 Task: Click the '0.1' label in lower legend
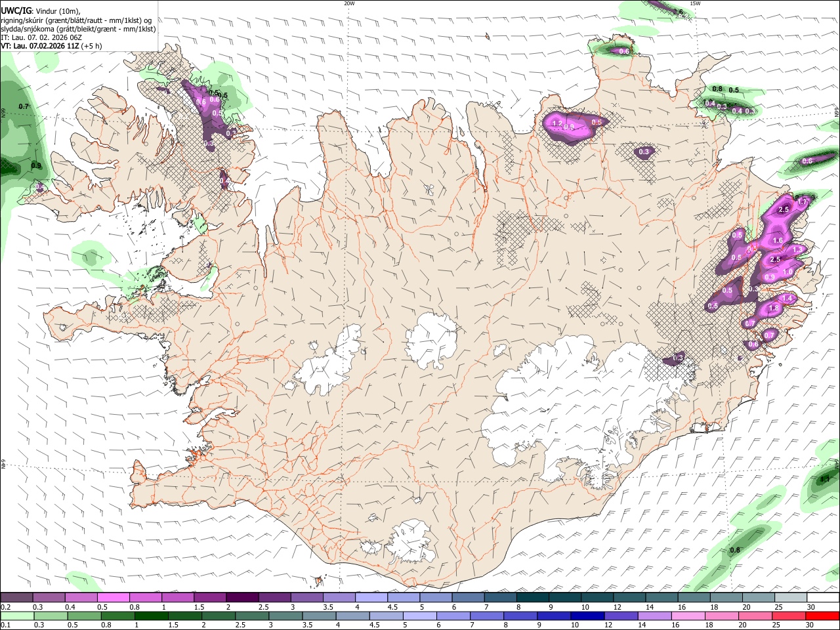5,625
